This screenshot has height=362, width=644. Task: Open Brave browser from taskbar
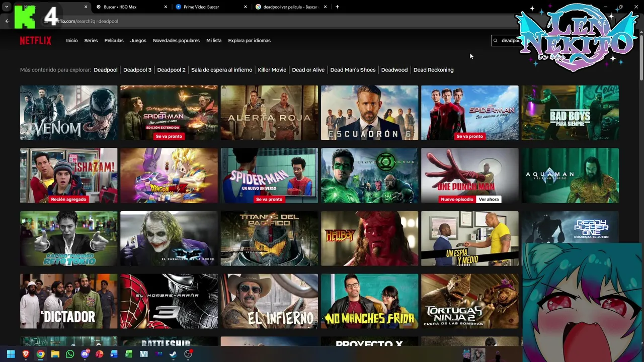coord(26,354)
